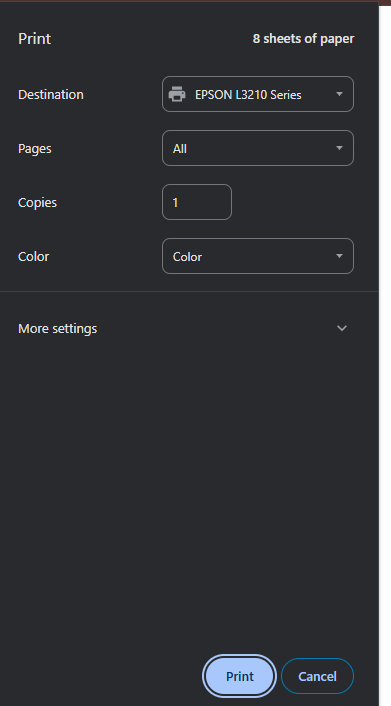The image size is (391, 706).
Task: Open the Color mode dropdown
Action: (258, 256)
